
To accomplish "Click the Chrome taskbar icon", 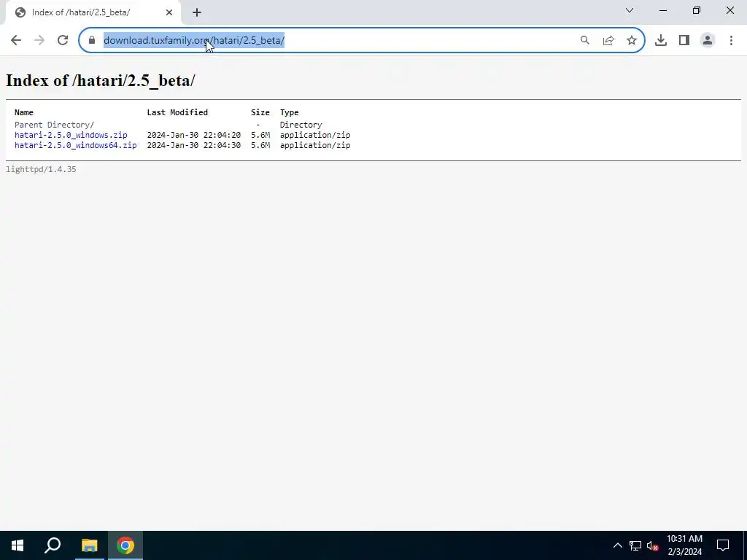I will pyautogui.click(x=125, y=545).
